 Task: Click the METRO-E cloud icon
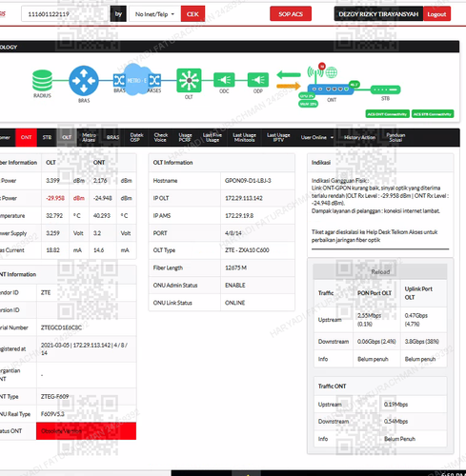point(137,79)
